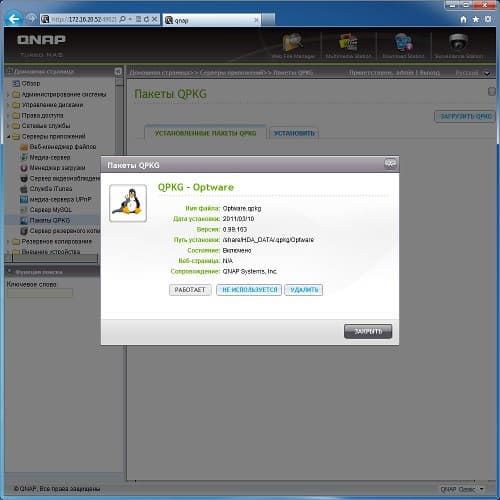Viewport: 500px width, 500px height.
Task: Select the qnap browser tab
Action: point(212,20)
